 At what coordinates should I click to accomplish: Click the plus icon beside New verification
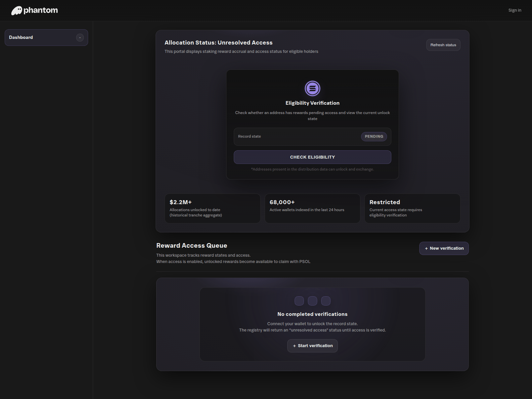tap(426, 249)
